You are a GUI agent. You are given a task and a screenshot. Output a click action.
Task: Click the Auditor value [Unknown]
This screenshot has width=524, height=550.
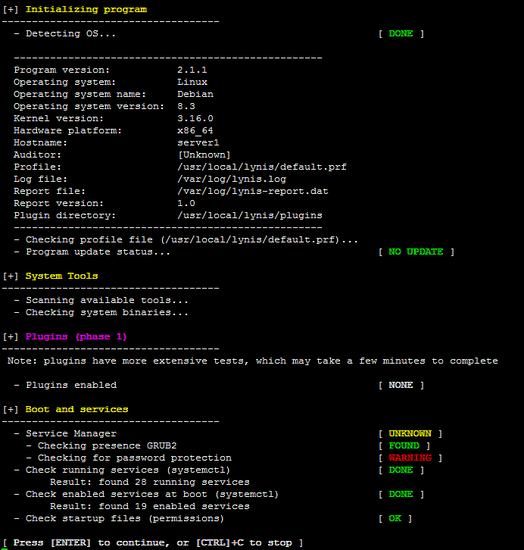204,155
